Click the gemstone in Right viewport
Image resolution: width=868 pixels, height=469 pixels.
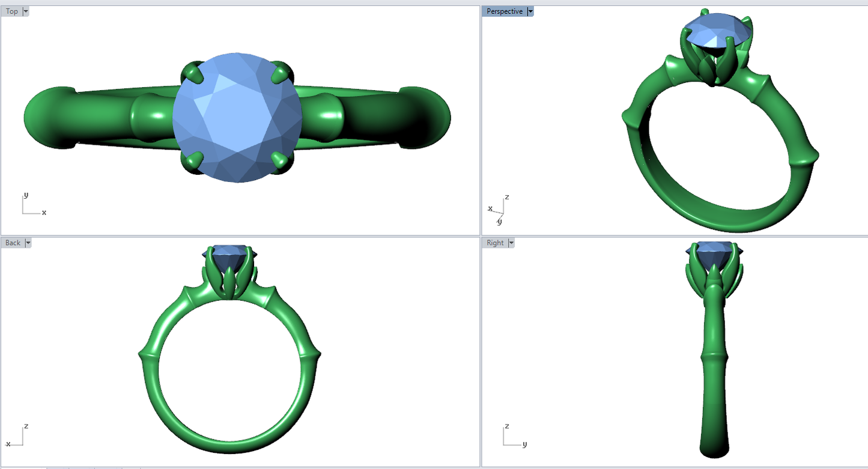(714, 256)
